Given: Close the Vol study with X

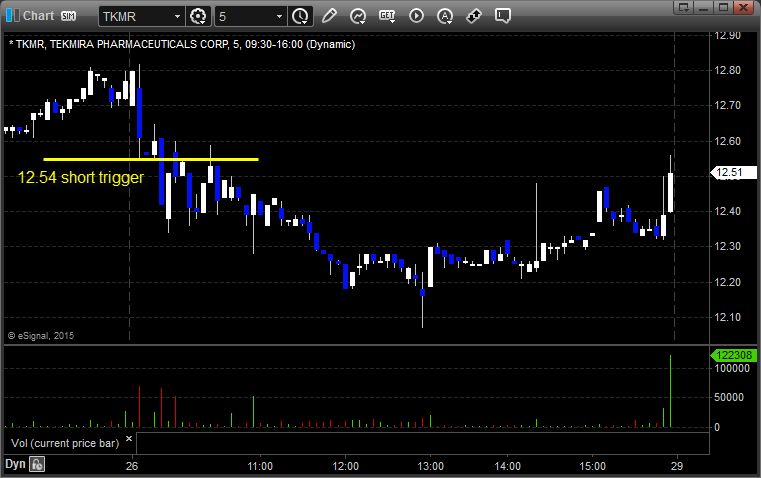Looking at the screenshot, I should (129, 439).
